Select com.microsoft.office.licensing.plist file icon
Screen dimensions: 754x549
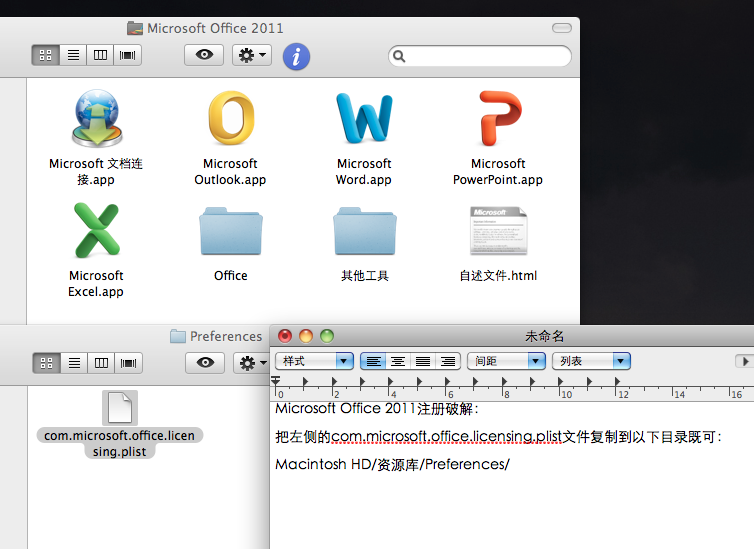coord(120,408)
